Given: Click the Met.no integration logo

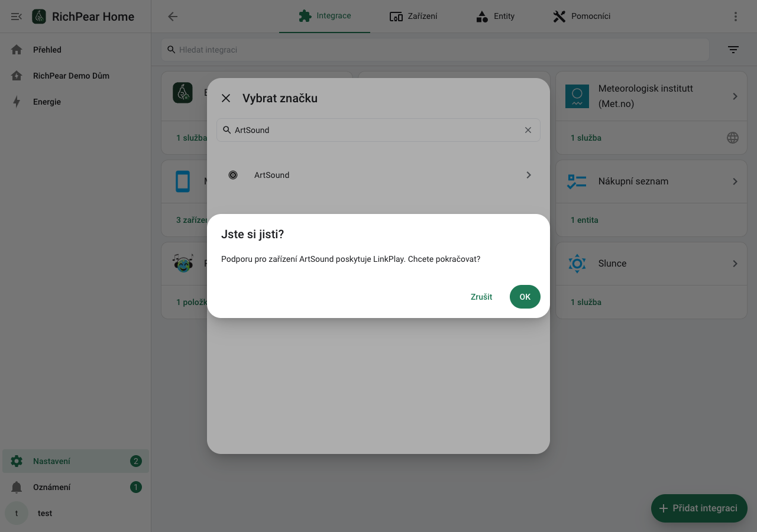Looking at the screenshot, I should (577, 96).
